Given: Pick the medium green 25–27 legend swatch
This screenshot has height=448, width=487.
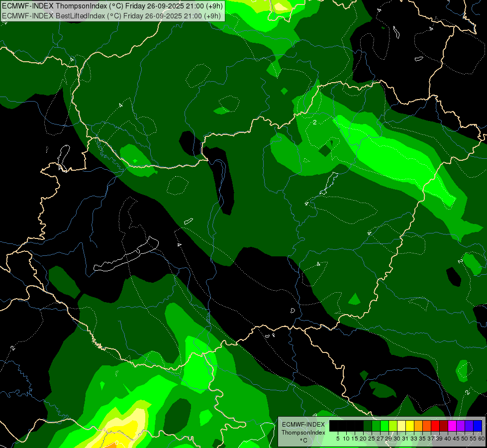Looking at the screenshot, I should pyautogui.click(x=376, y=426).
